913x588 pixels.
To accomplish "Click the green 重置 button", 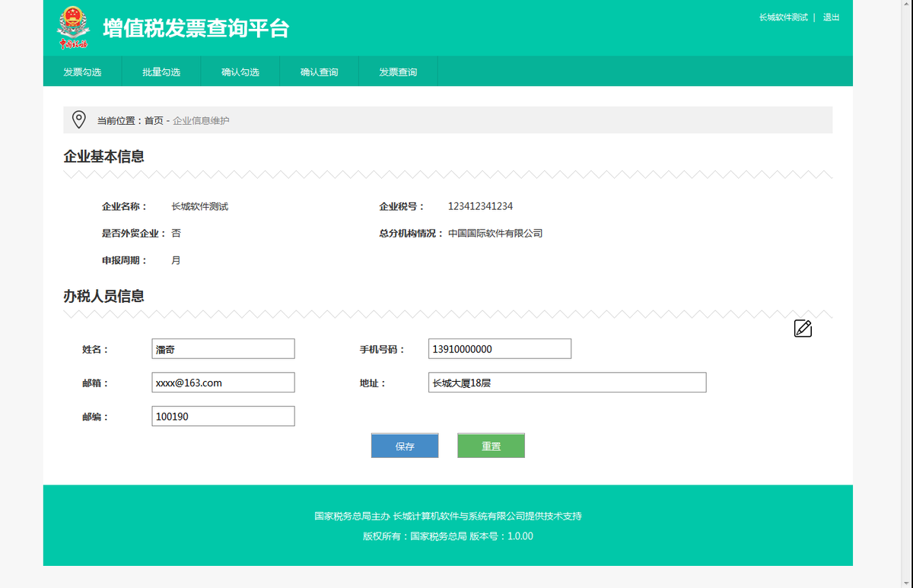I will pyautogui.click(x=491, y=445).
